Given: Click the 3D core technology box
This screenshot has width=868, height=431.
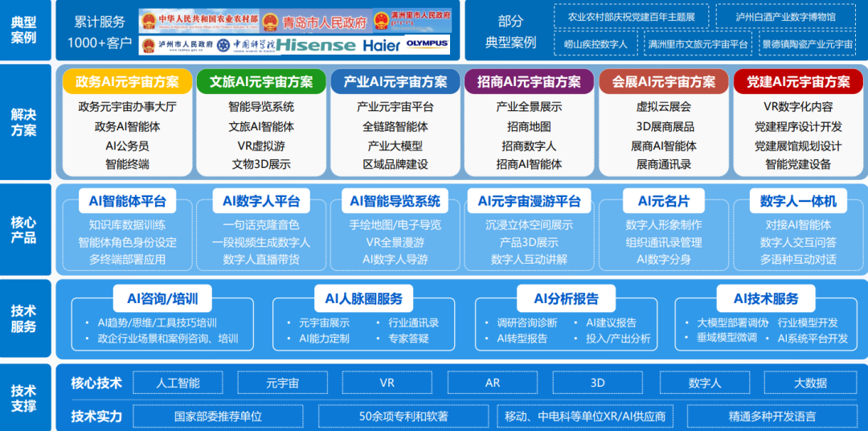Looking at the screenshot, I should tap(597, 383).
